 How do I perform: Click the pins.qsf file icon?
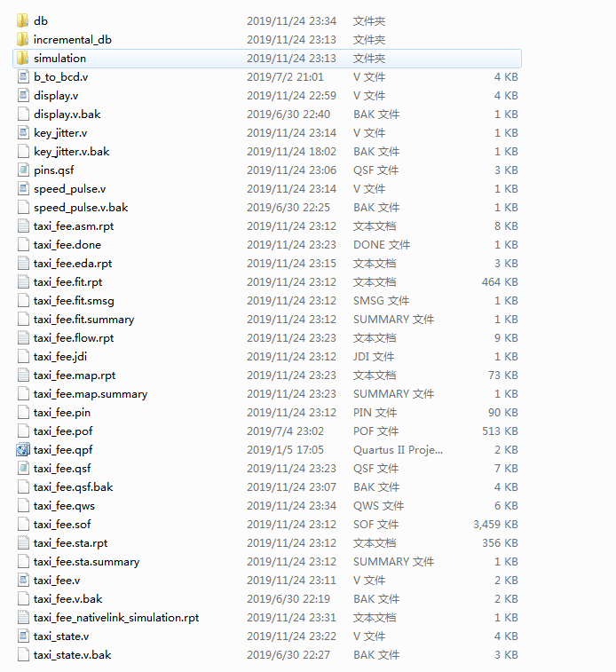pos(23,170)
